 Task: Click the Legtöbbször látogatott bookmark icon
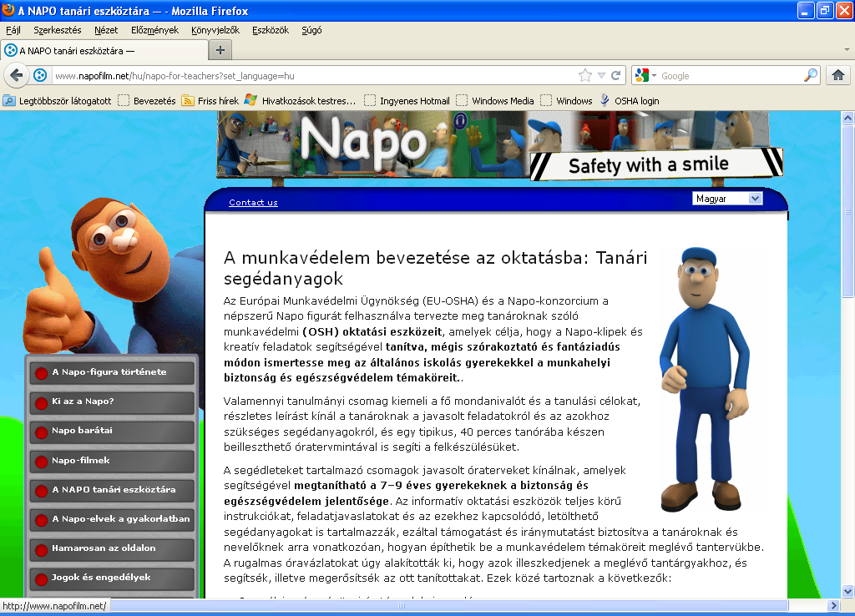pyautogui.click(x=9, y=100)
